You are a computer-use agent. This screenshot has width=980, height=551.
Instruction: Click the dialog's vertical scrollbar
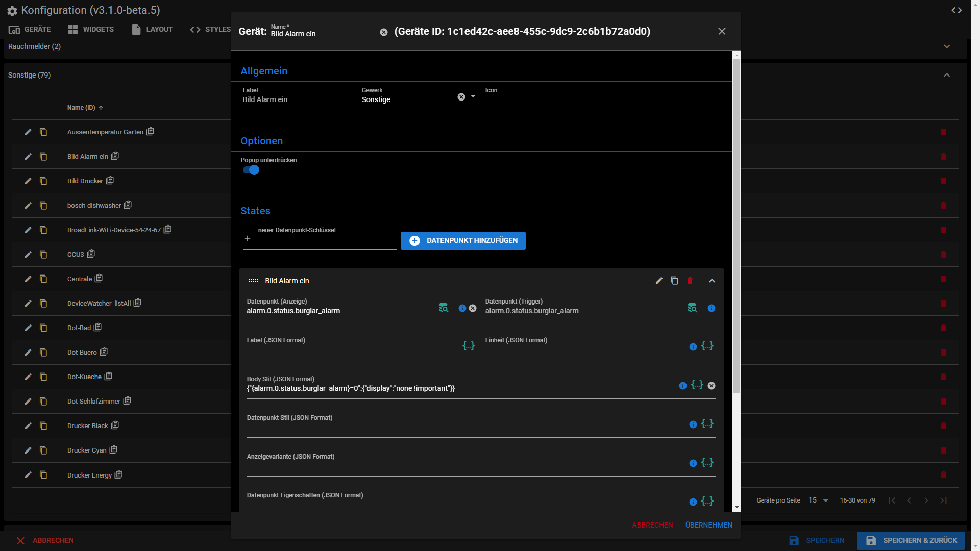737,227
